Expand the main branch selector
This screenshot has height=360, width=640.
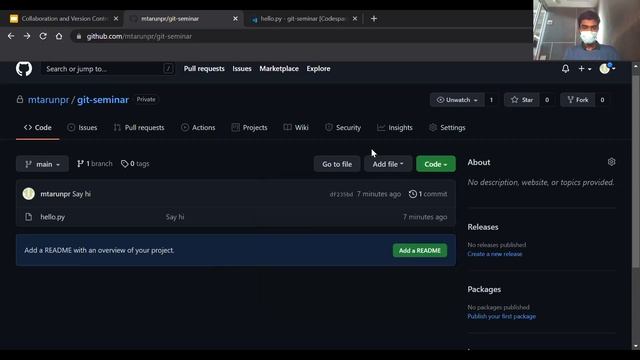(42, 164)
